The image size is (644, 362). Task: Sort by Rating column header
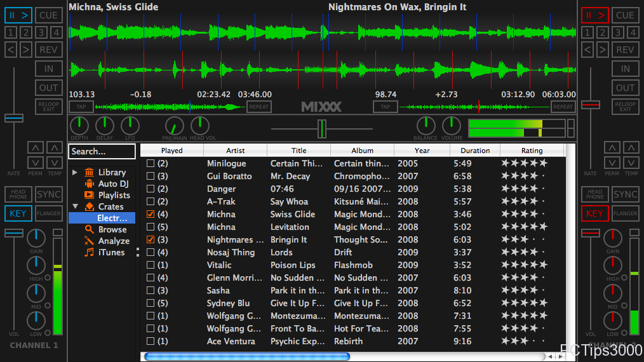(532, 151)
